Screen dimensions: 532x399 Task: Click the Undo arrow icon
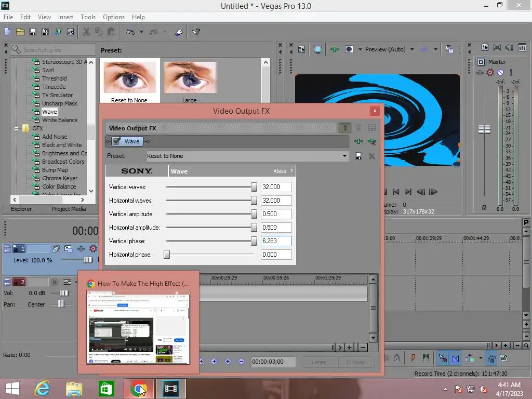[130, 32]
